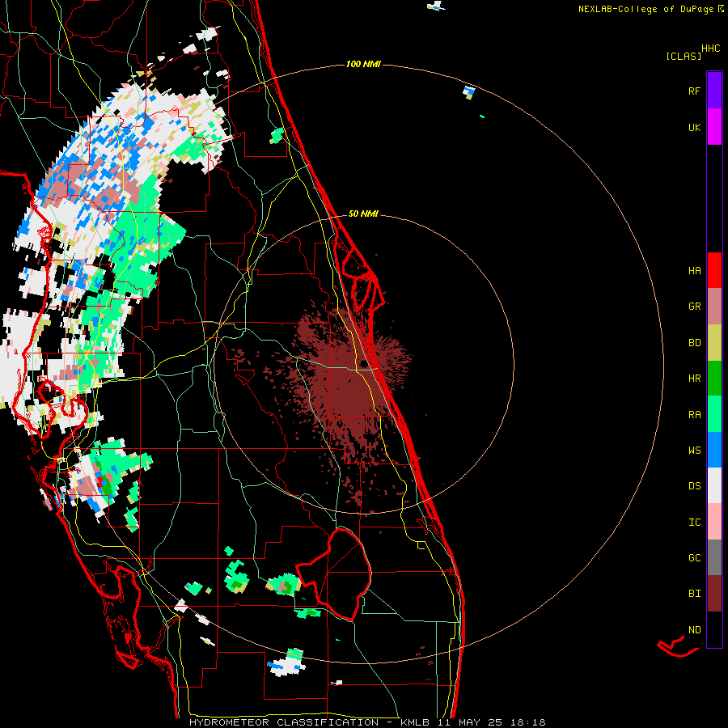728x728 pixels.
Task: Click the RF legend label
Action: [x=694, y=91]
